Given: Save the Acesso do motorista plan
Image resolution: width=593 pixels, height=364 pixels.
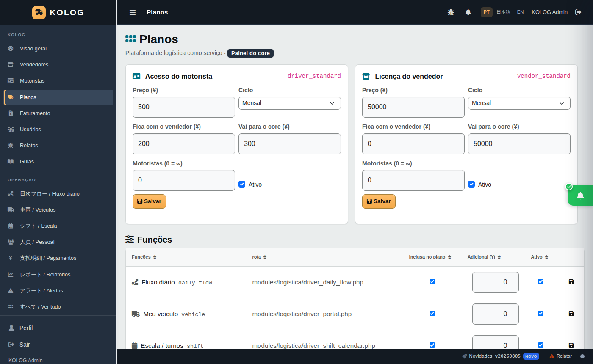Looking at the screenshot, I should [149, 201].
